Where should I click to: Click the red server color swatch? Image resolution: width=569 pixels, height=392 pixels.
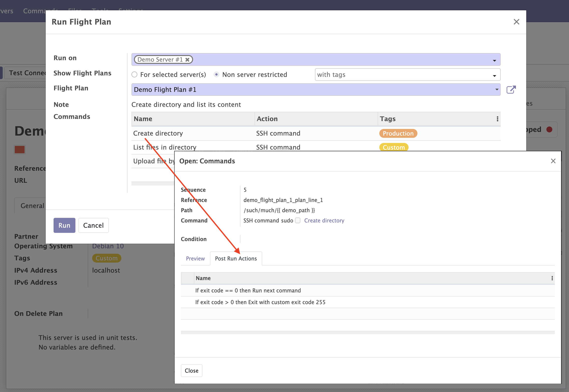tap(20, 150)
